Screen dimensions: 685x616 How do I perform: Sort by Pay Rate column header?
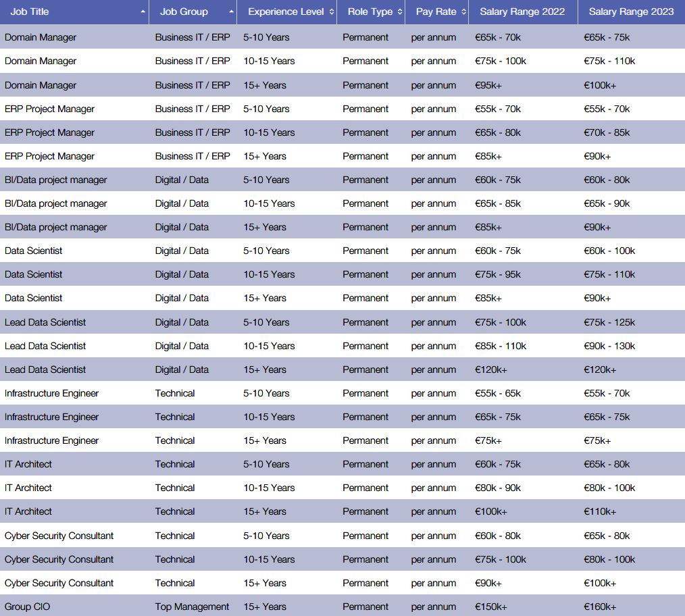(x=436, y=11)
